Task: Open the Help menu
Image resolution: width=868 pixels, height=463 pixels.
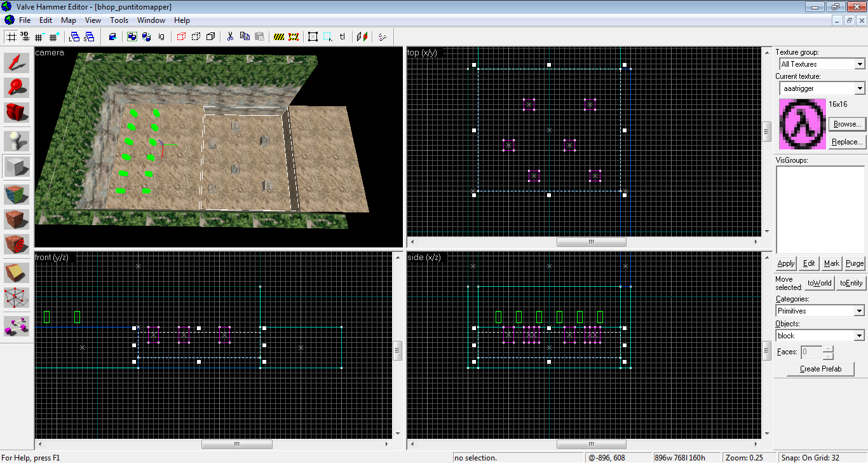Action: [182, 20]
